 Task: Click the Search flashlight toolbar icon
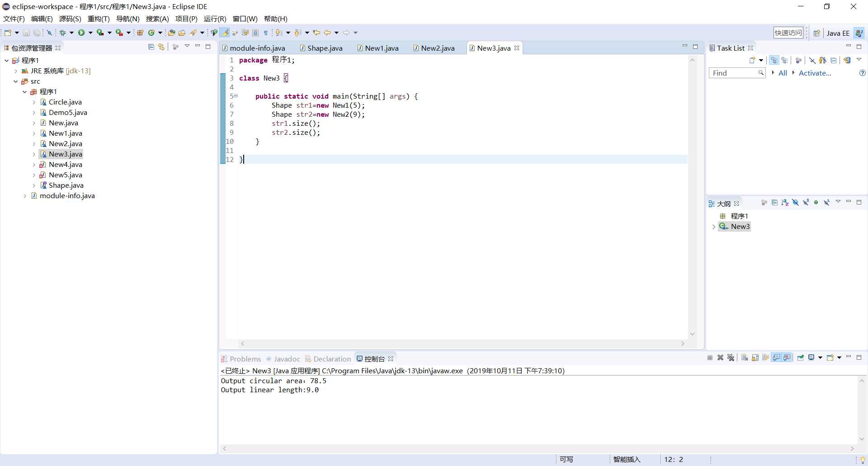click(x=193, y=33)
